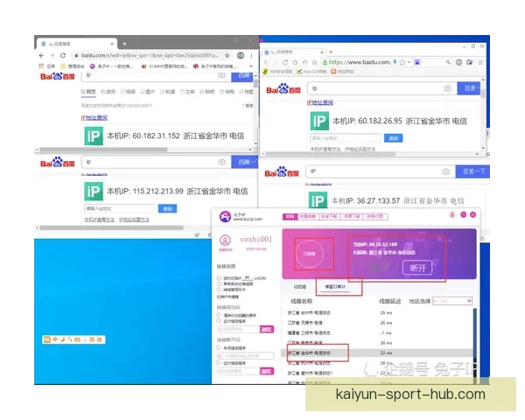Click the camera icon in Chrome's Baidu search box
Screen dimensions: 525x420
tap(221, 75)
